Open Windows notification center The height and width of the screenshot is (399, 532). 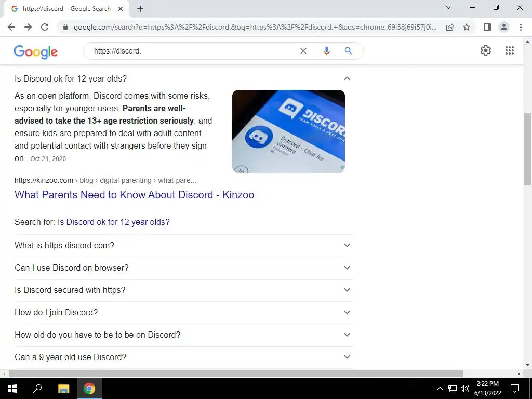pos(515,389)
